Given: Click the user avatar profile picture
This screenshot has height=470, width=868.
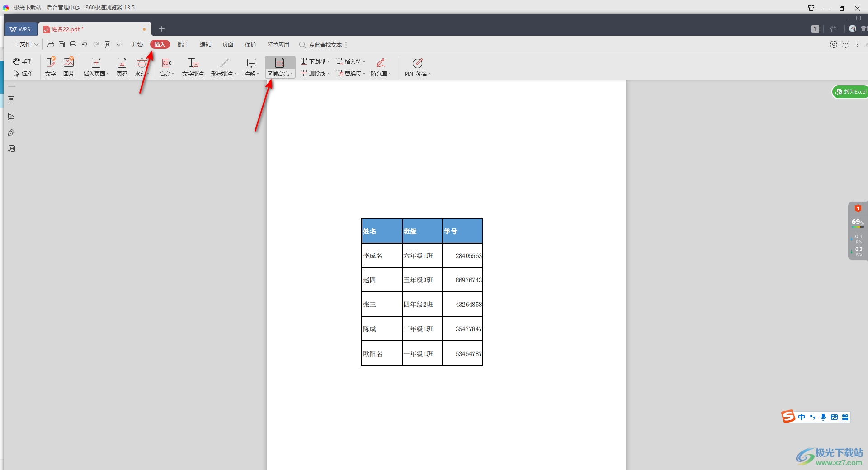Looking at the screenshot, I should pos(853,28).
